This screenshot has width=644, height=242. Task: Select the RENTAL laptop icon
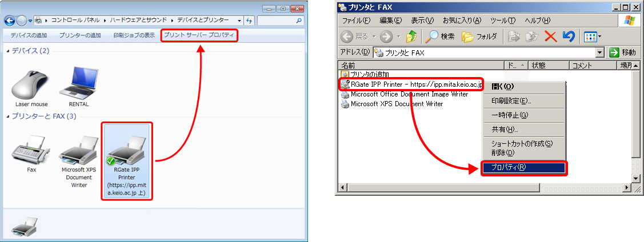[79, 84]
